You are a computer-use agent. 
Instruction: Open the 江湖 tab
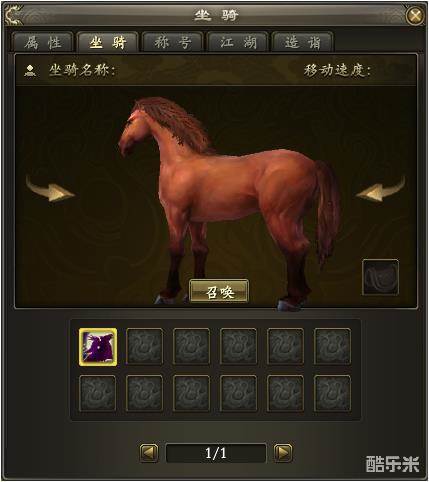(x=238, y=42)
